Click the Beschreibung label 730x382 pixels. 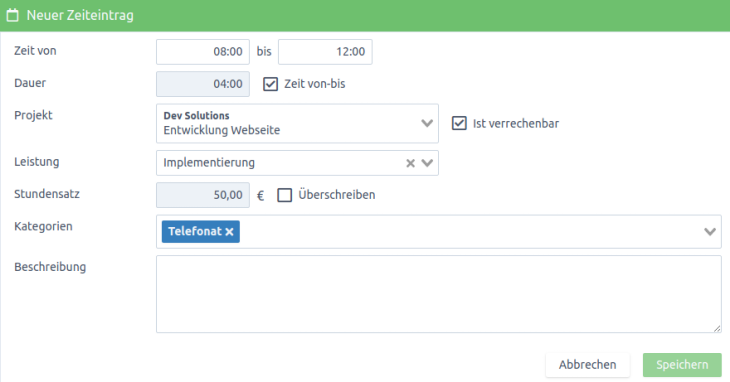point(50,267)
